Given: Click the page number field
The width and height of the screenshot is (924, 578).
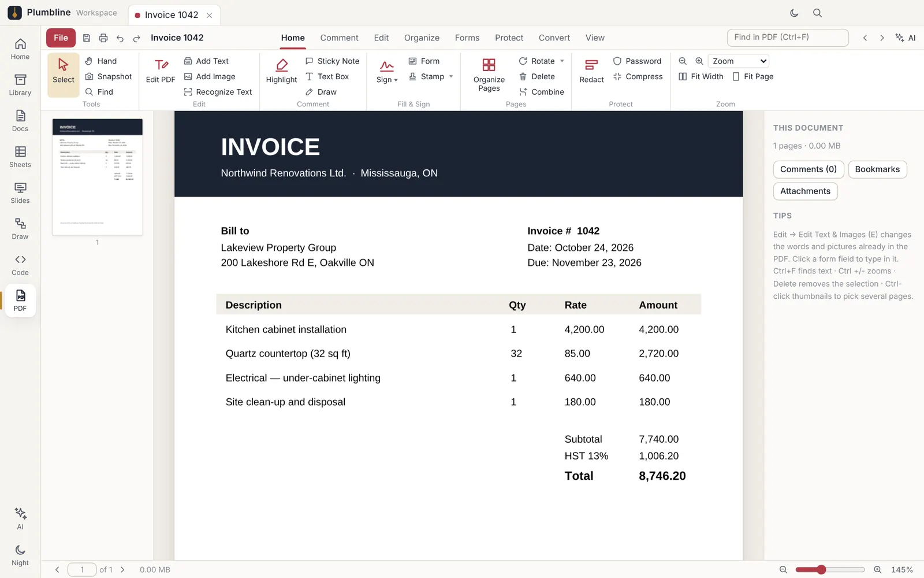Looking at the screenshot, I should (x=82, y=569).
